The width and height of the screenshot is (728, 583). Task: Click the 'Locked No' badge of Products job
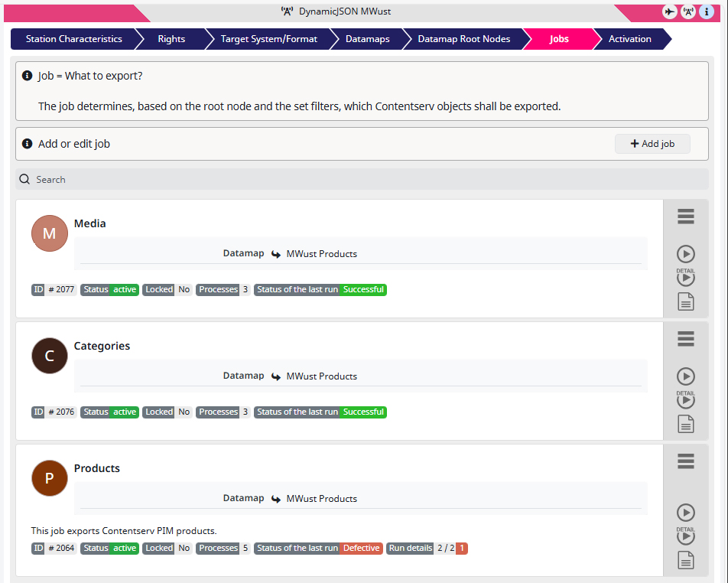click(x=167, y=548)
